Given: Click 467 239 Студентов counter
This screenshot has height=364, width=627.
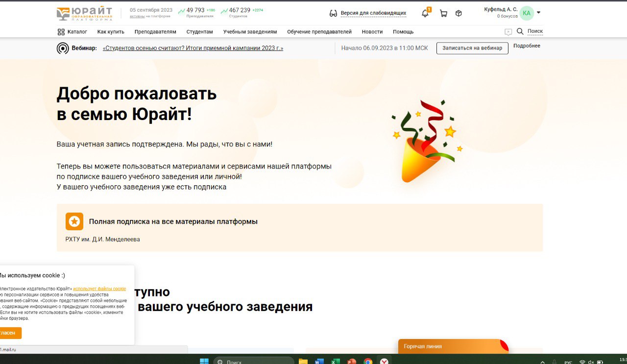Looking at the screenshot, I should pos(241,12).
